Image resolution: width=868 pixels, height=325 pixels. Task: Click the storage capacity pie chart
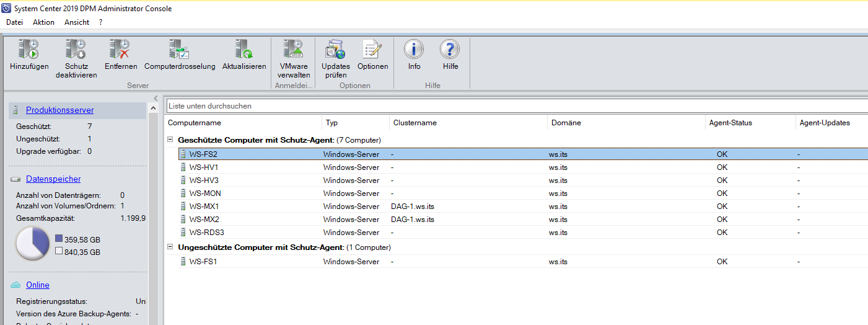tap(32, 244)
